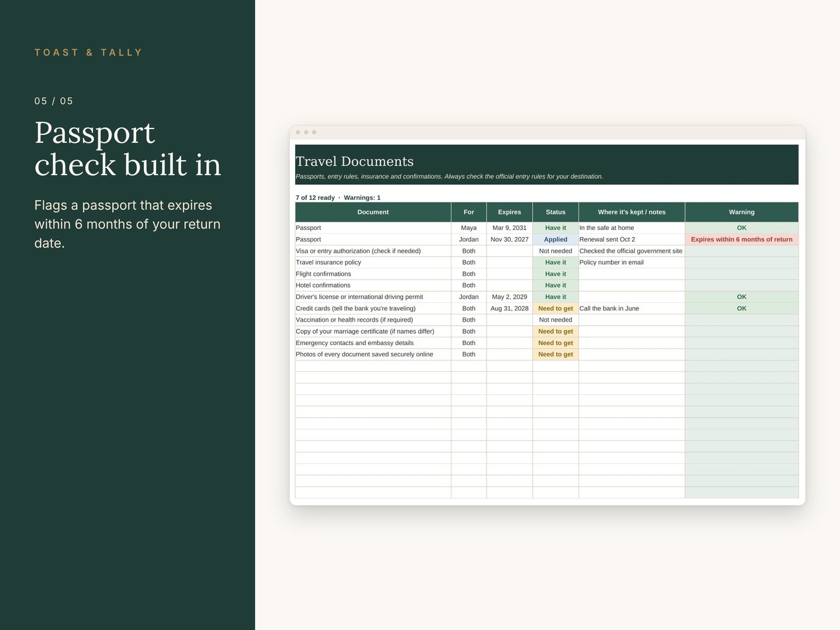840x630 pixels.
Task: Select the "Expires" column header
Action: point(509,212)
